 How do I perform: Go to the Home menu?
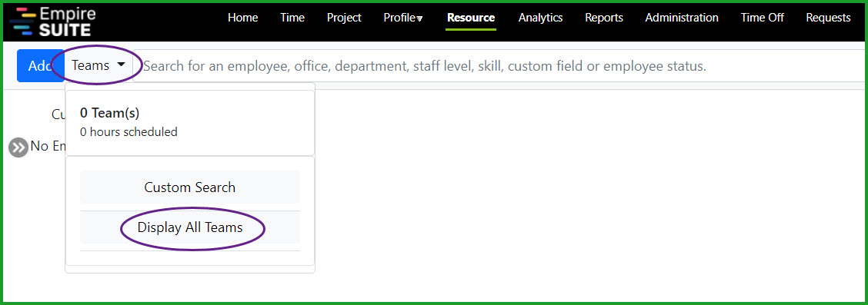tap(242, 18)
